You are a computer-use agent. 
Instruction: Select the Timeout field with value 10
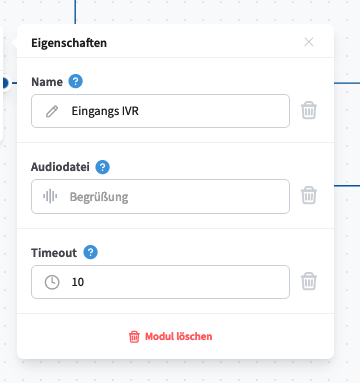click(160, 282)
